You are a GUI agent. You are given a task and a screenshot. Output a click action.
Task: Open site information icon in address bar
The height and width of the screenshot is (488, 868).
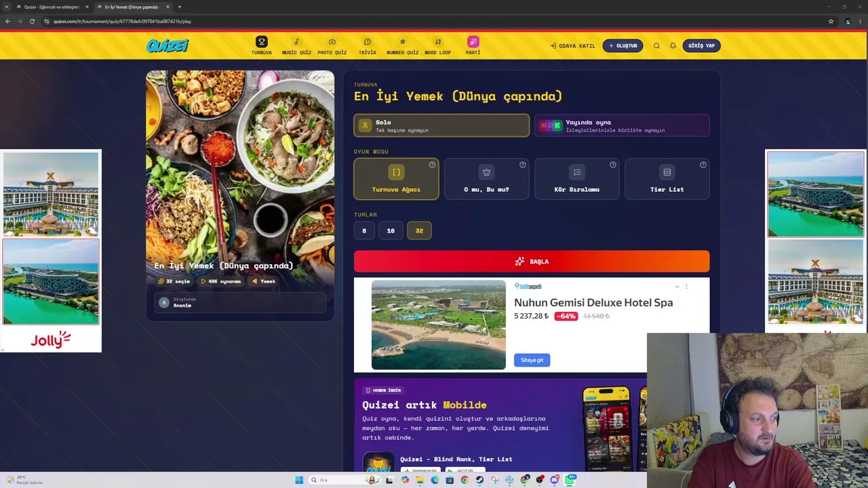(x=46, y=21)
